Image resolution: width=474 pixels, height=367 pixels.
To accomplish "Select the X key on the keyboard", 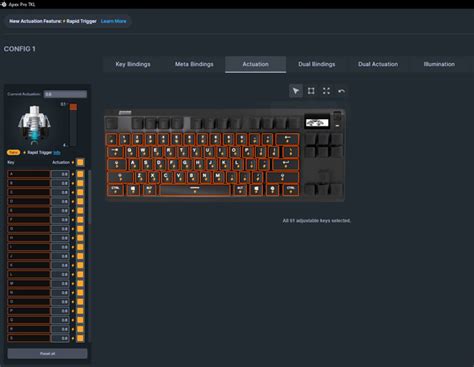I will (153, 177).
